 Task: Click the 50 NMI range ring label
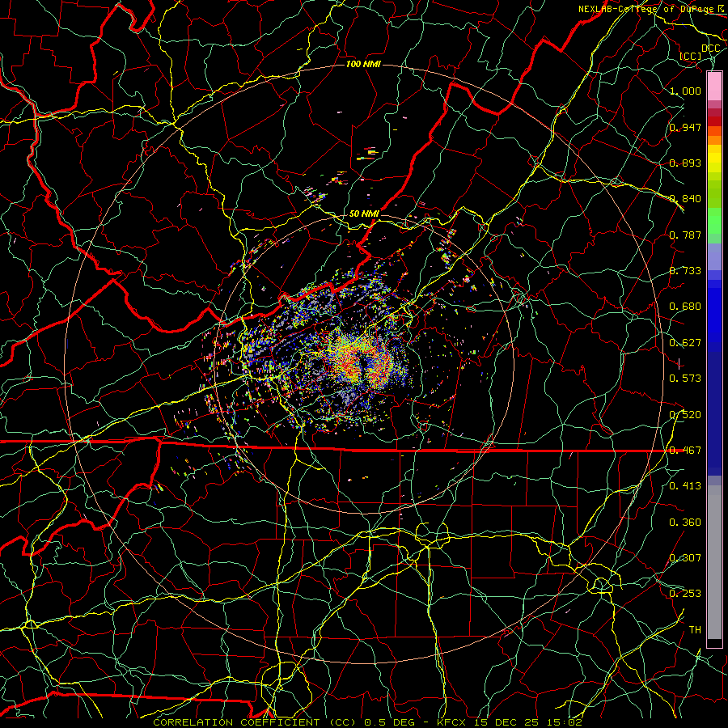click(363, 214)
